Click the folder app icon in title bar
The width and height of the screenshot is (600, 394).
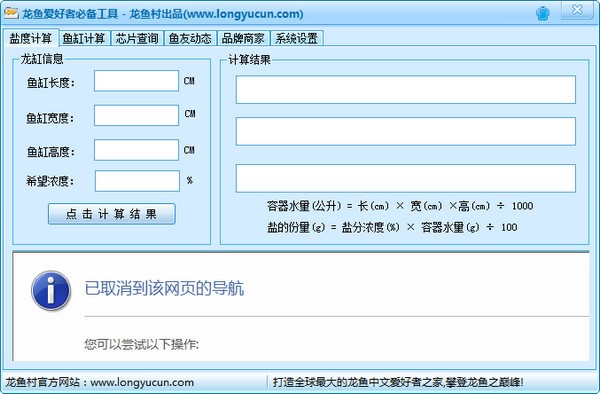(11, 13)
